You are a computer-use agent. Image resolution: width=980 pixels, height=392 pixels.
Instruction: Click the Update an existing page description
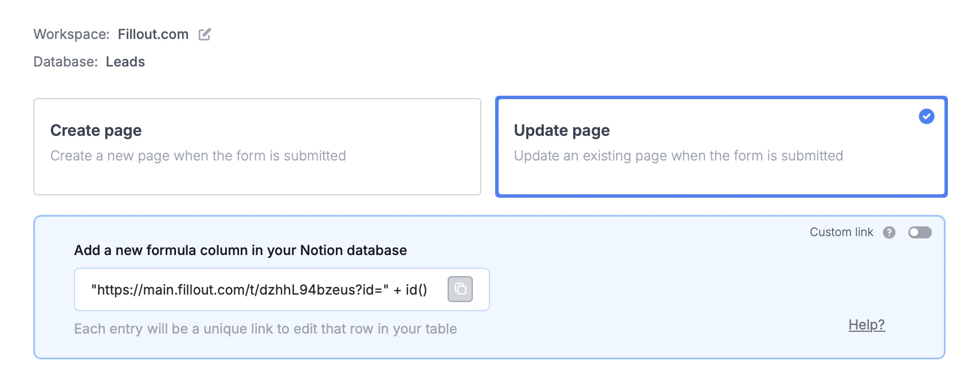[x=678, y=156]
